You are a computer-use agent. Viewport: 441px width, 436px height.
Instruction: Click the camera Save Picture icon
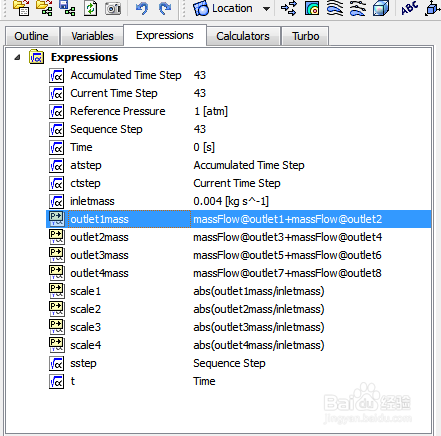pyautogui.click(x=113, y=8)
